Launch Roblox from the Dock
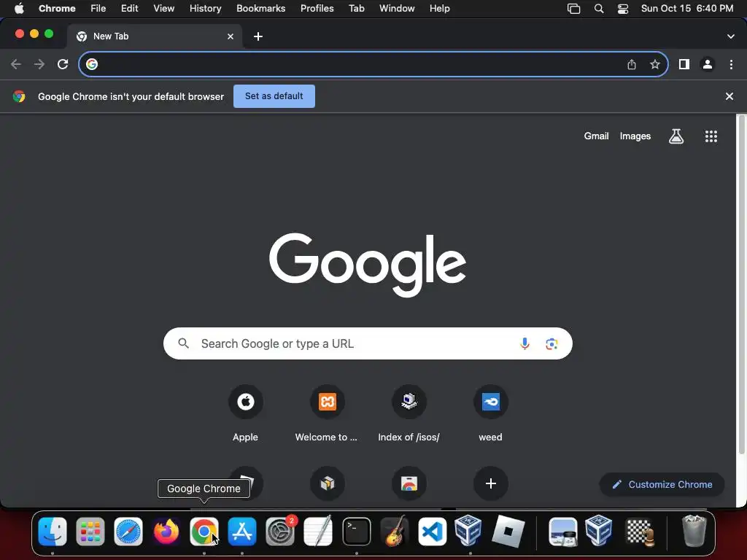This screenshot has height=560, width=747. [x=508, y=531]
